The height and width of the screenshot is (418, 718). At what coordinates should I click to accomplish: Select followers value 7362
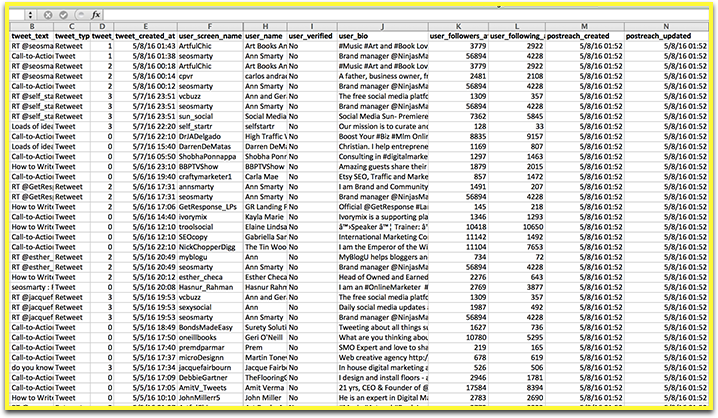tap(458, 116)
